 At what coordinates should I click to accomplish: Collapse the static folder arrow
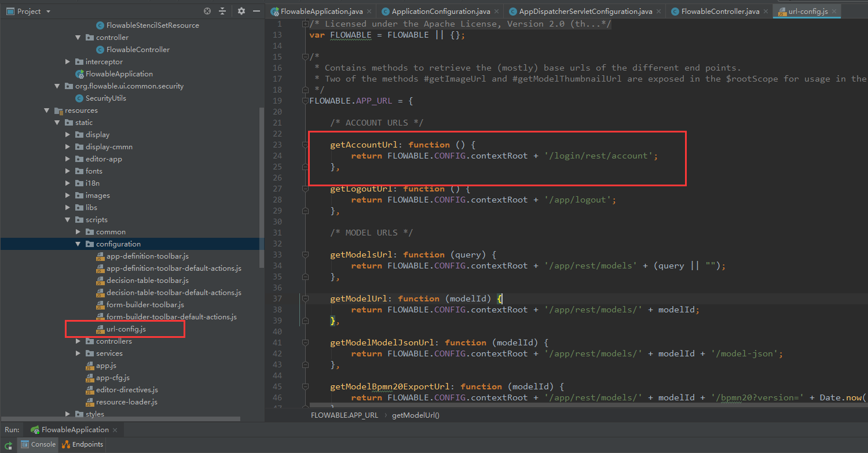click(x=57, y=123)
